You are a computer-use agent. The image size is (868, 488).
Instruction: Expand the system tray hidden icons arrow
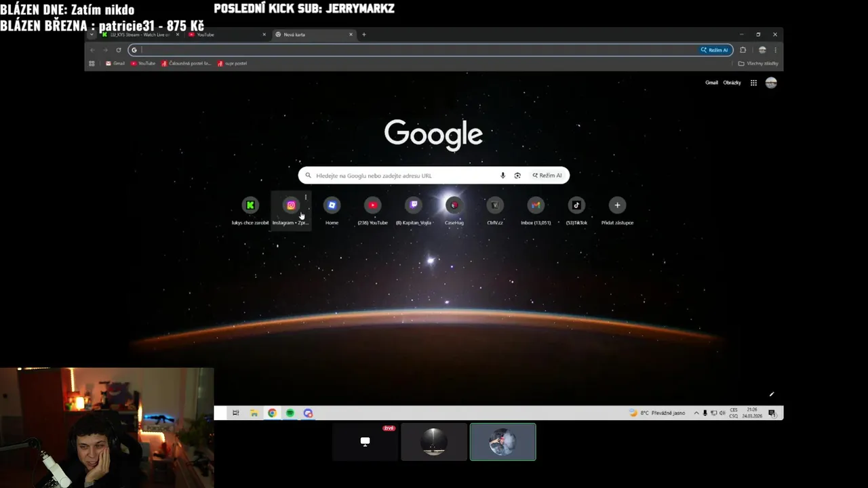696,413
